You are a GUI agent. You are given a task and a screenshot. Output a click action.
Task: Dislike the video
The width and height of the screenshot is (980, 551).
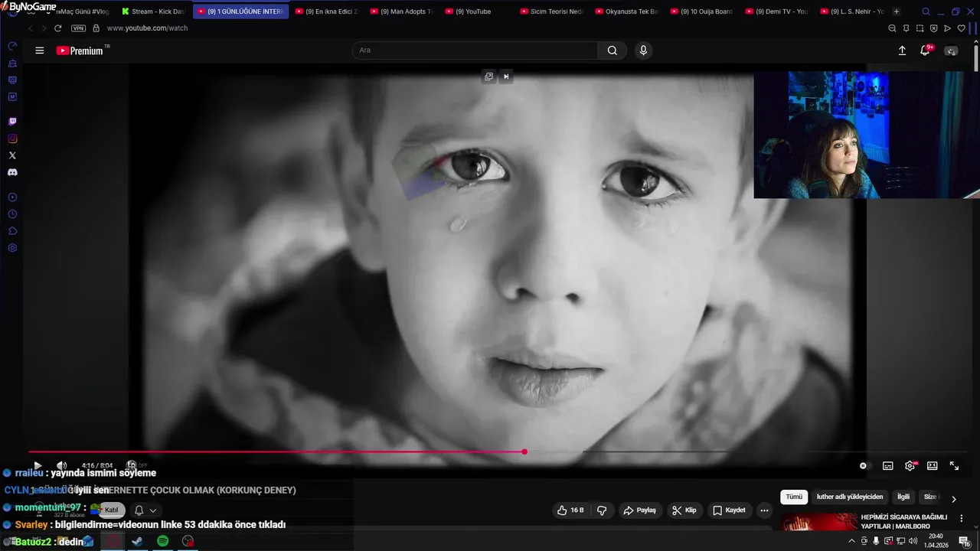[x=602, y=510]
